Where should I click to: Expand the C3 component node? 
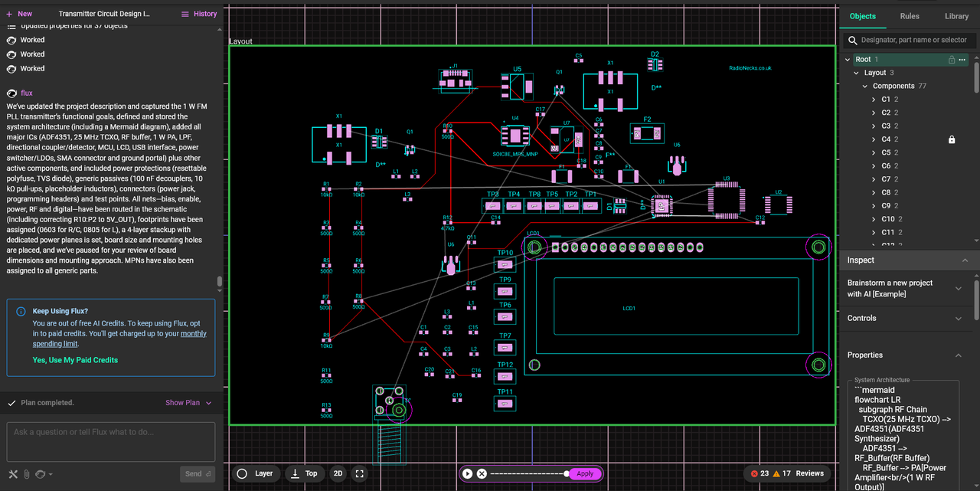point(874,126)
